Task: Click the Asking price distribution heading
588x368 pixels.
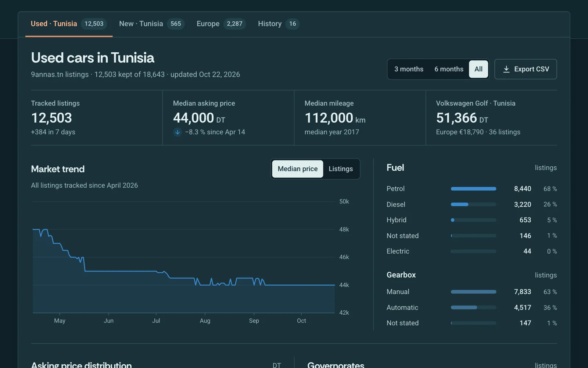Action: pos(81,365)
